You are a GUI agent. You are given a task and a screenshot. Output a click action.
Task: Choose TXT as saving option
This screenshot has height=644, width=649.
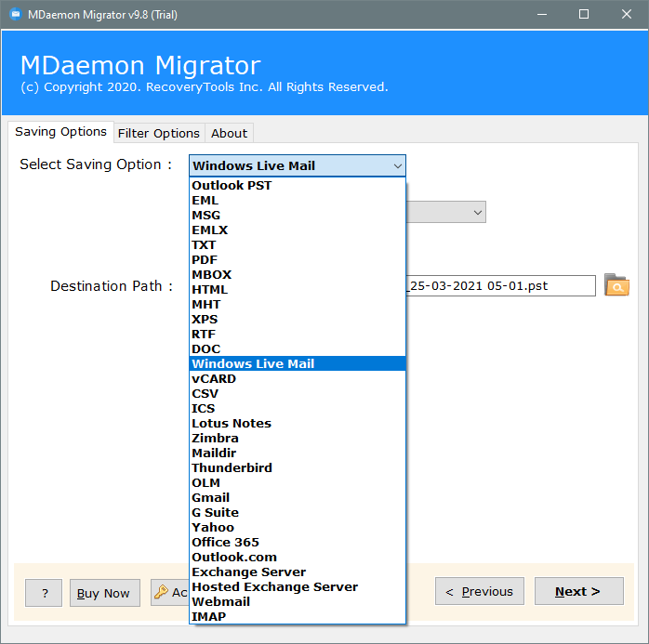298,244
